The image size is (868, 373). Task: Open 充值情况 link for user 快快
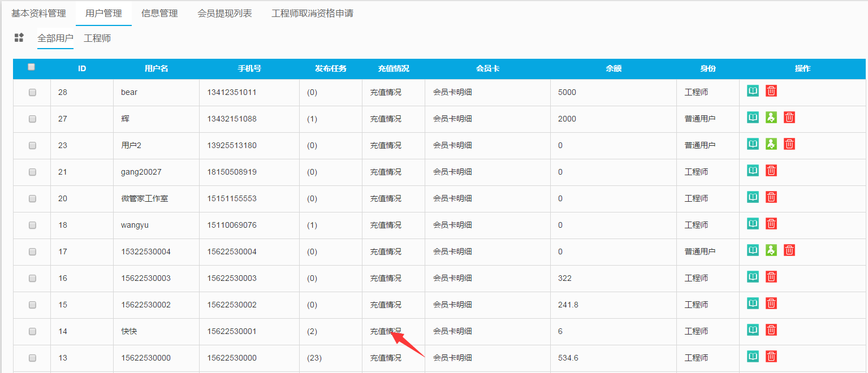385,331
